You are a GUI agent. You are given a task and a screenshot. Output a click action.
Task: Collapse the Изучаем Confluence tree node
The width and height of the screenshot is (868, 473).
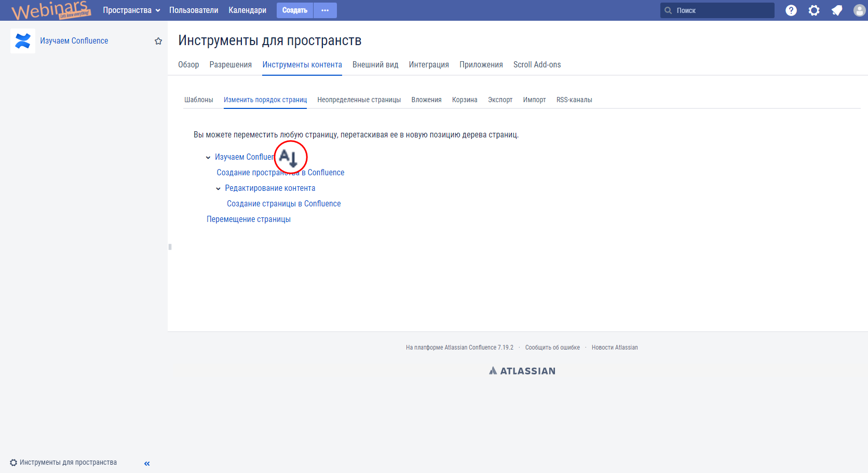[208, 158]
